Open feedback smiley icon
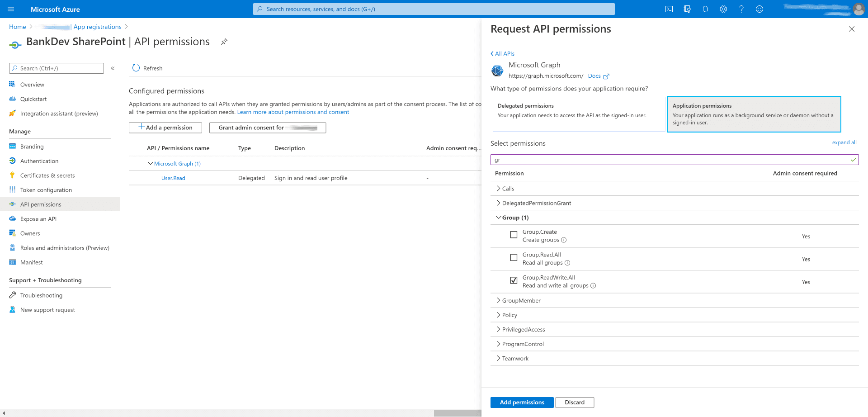The height and width of the screenshot is (417, 868). (759, 9)
